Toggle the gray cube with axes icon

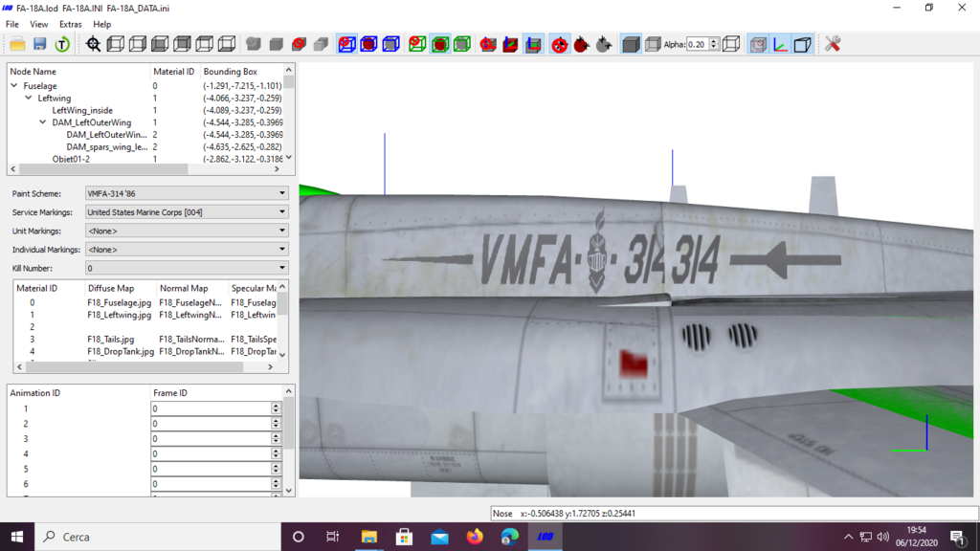tap(533, 44)
